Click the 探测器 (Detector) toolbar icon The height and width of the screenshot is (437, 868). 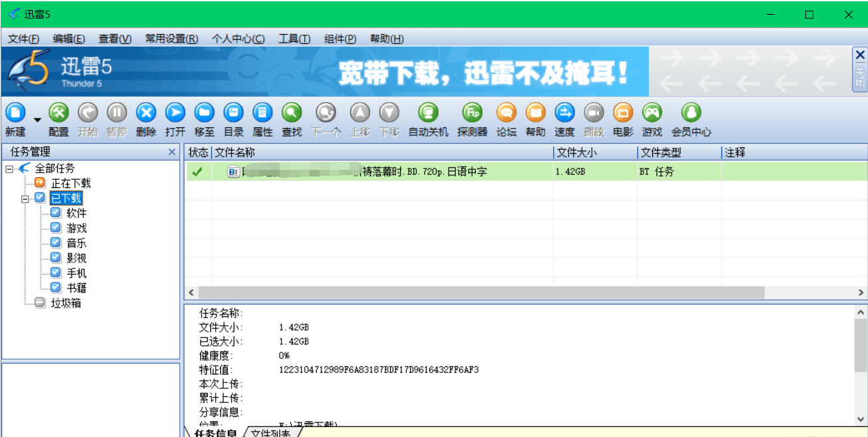click(472, 113)
